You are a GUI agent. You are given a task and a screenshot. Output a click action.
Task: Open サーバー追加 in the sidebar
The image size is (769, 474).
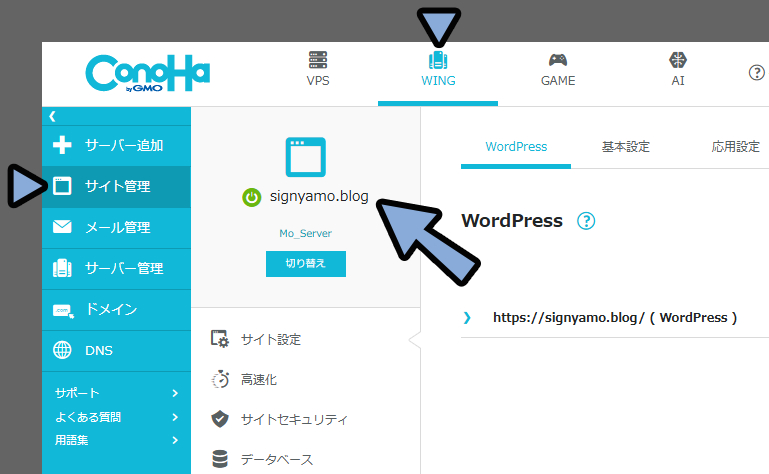(x=116, y=145)
